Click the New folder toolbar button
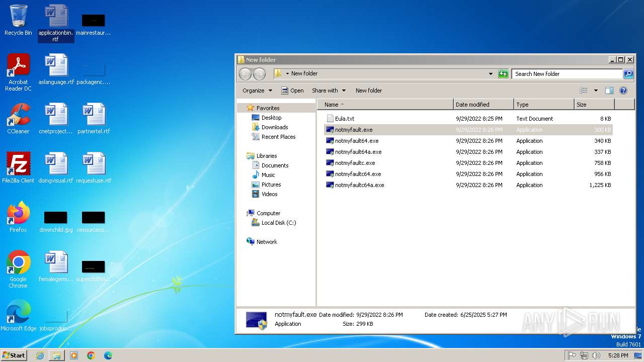This screenshot has height=362, width=644. tap(369, 90)
